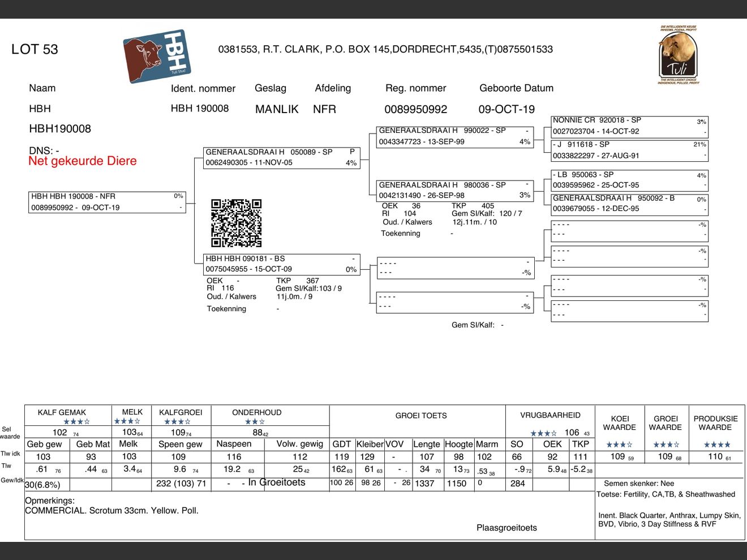Viewport: 747px width, 560px height.
Task: Click the Vrugbaarheid star rating
Action: pos(543,433)
